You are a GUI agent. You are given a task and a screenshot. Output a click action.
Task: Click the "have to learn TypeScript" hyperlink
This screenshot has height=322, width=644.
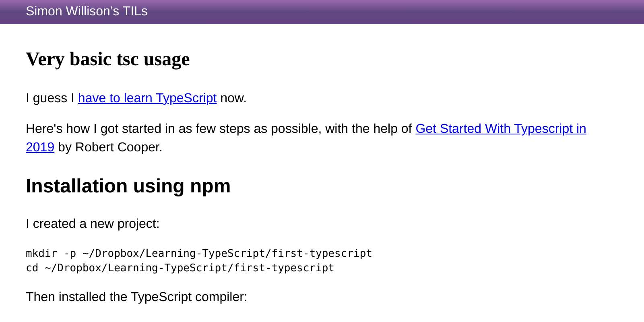(x=147, y=98)
